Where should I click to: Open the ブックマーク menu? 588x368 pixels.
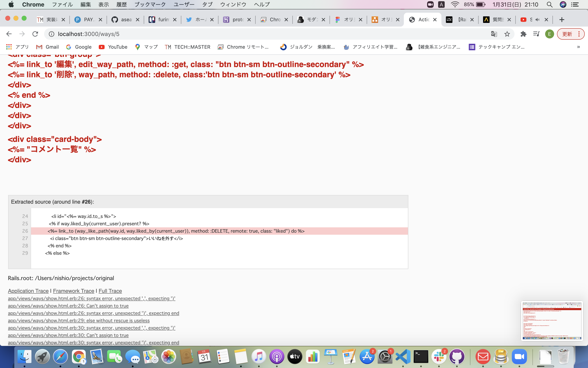pos(150,4)
